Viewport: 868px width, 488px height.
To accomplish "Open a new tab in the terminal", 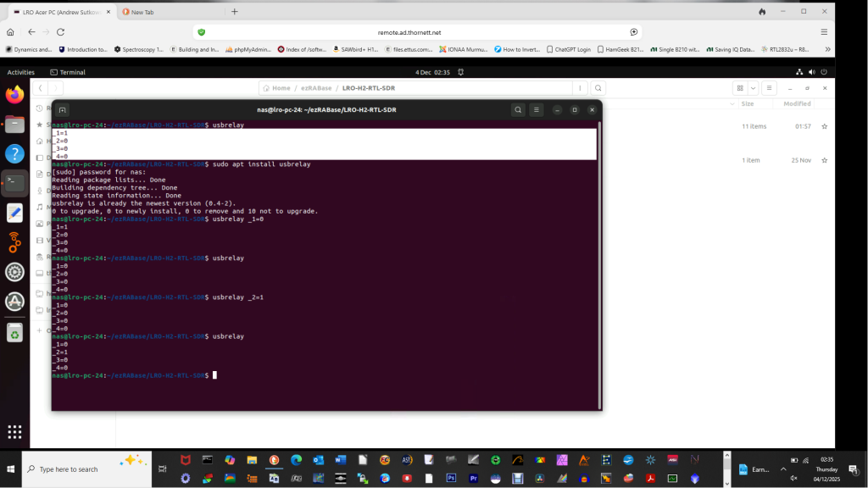I will (x=63, y=110).
